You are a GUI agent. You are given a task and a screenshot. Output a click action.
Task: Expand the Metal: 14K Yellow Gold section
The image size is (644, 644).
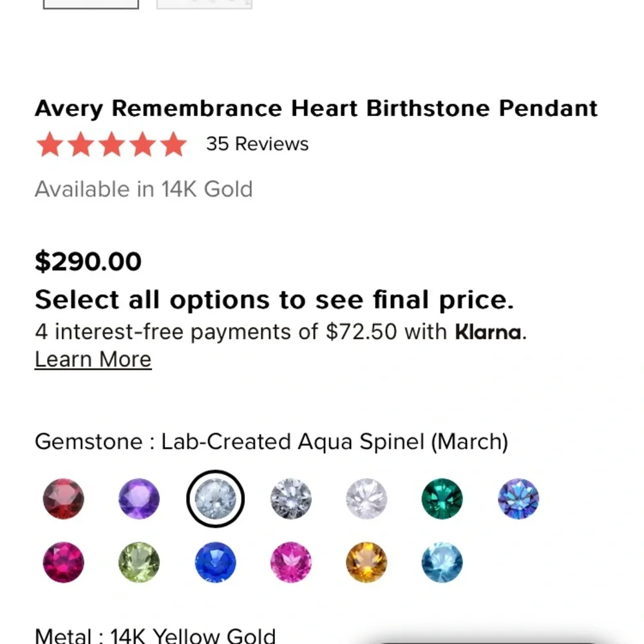(x=155, y=636)
